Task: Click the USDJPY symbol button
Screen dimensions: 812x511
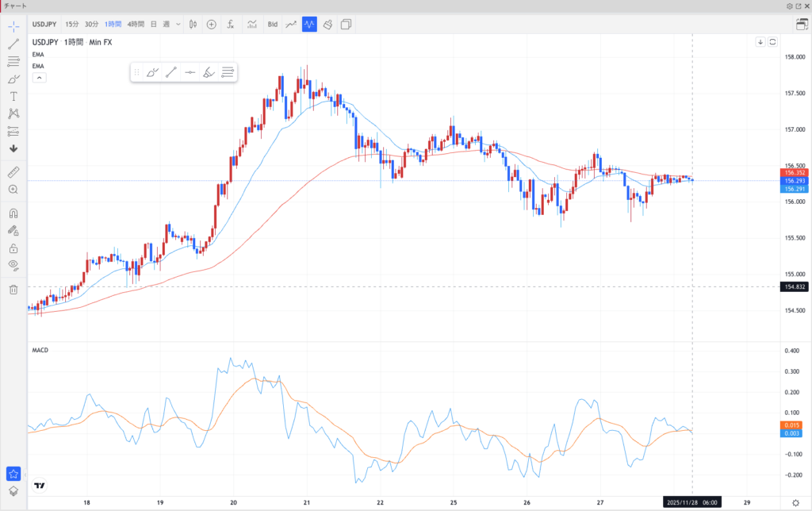Action: point(45,25)
